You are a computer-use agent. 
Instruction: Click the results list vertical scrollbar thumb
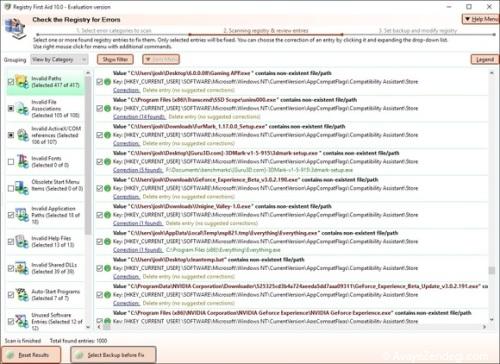(x=492, y=270)
